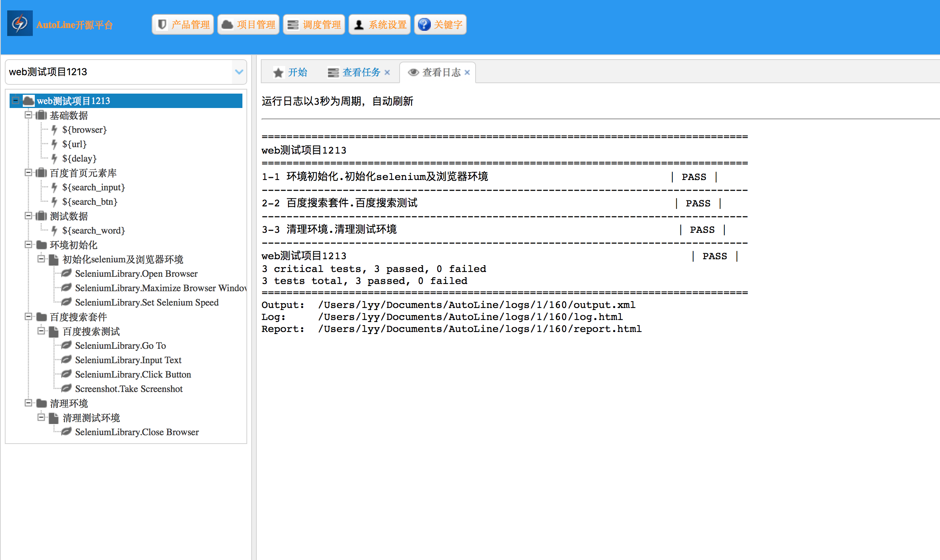This screenshot has width=940, height=560.
Task: Click the report.html path in the log
Action: click(x=480, y=329)
